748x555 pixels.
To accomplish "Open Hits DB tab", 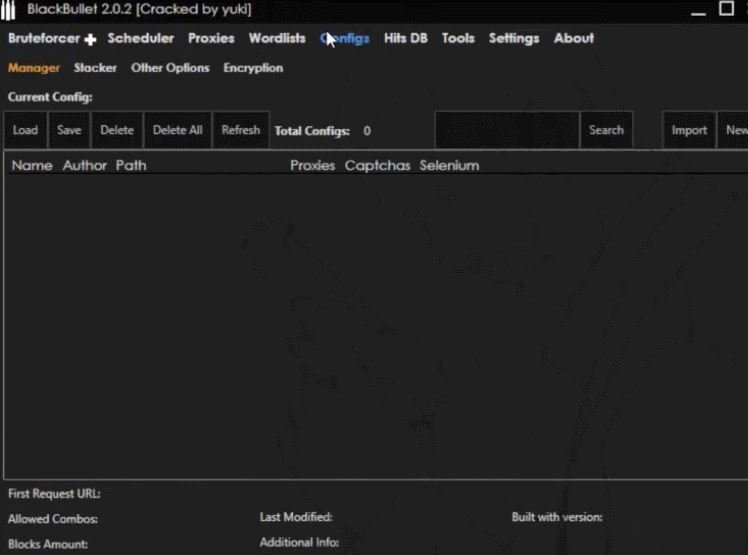I will coord(406,39).
